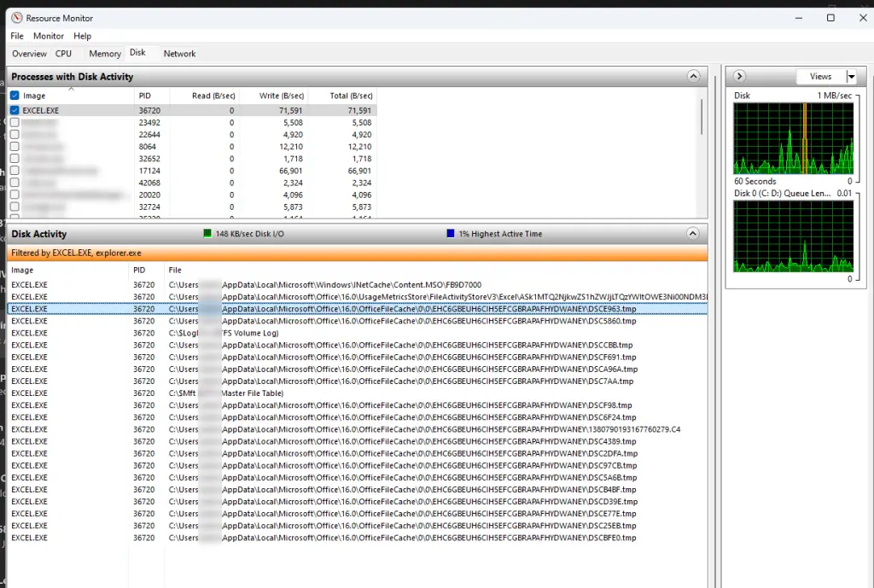
Task: Click the green Disk I/O color indicator
Action: pyautogui.click(x=207, y=234)
